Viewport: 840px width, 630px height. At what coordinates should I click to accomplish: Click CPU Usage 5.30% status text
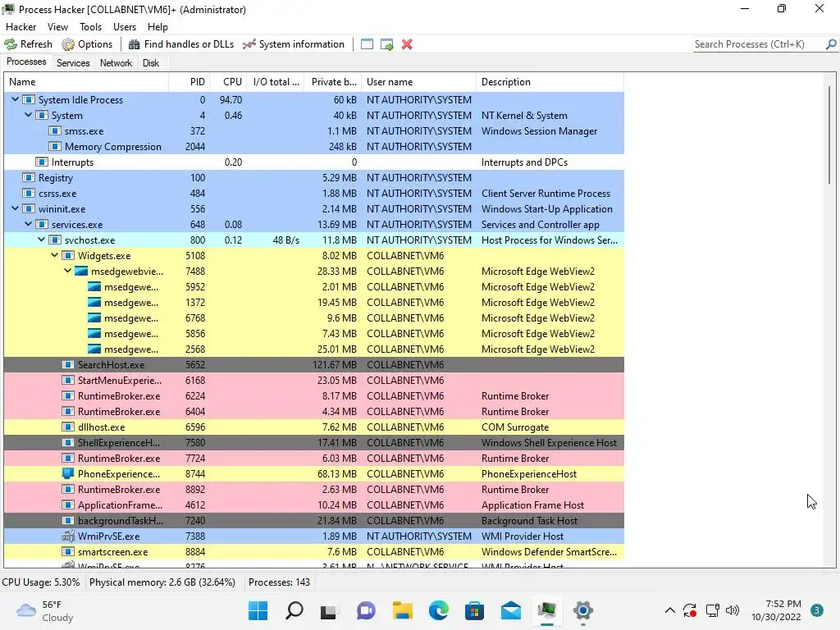pos(41,582)
